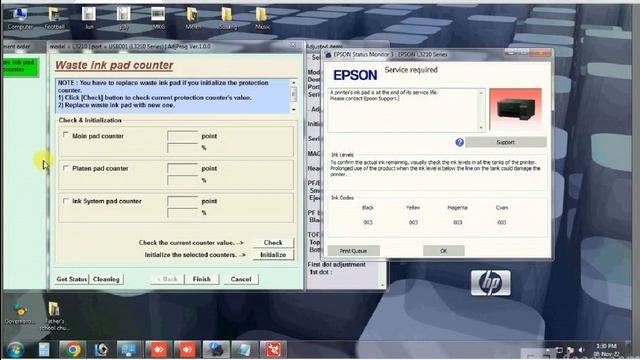
Task: Click the first AnyDesk taskbar icon
Action: click(158, 350)
